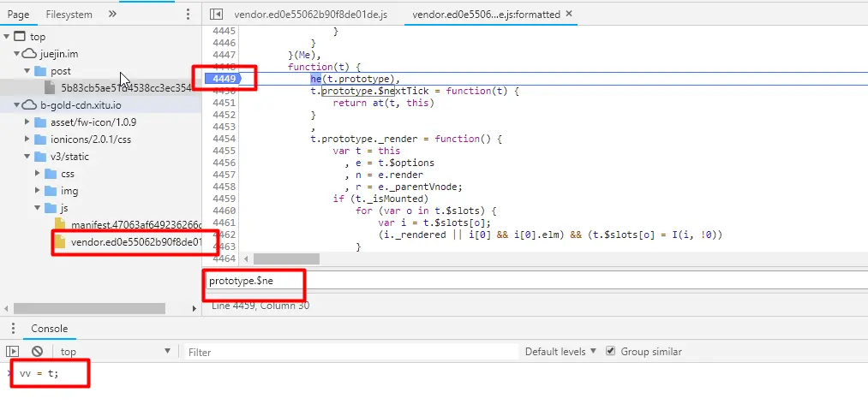Open the Default levels dropdown

560,352
